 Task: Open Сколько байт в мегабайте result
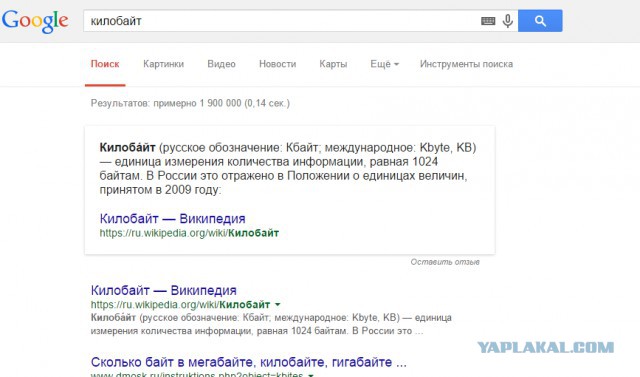click(249, 362)
